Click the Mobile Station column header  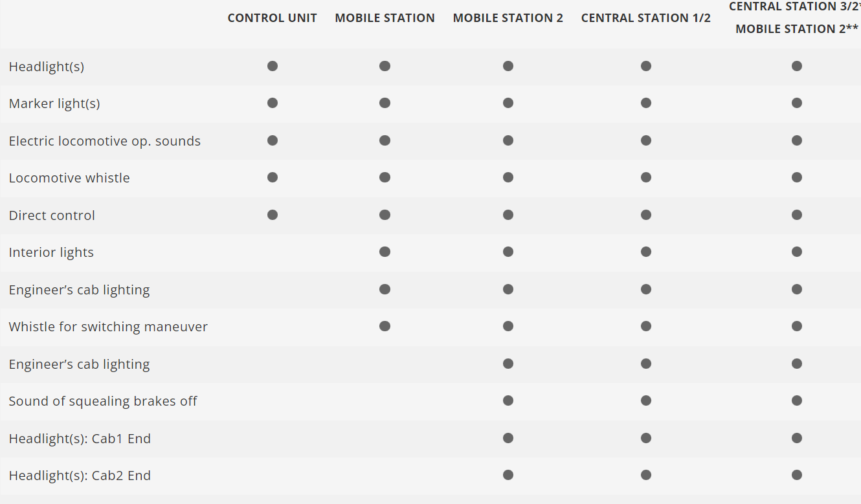click(385, 18)
